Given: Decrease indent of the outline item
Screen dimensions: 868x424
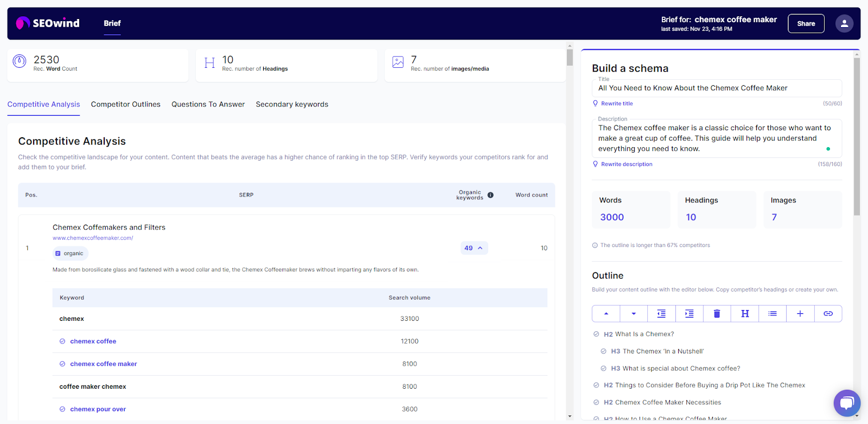Looking at the screenshot, I should 661,314.
